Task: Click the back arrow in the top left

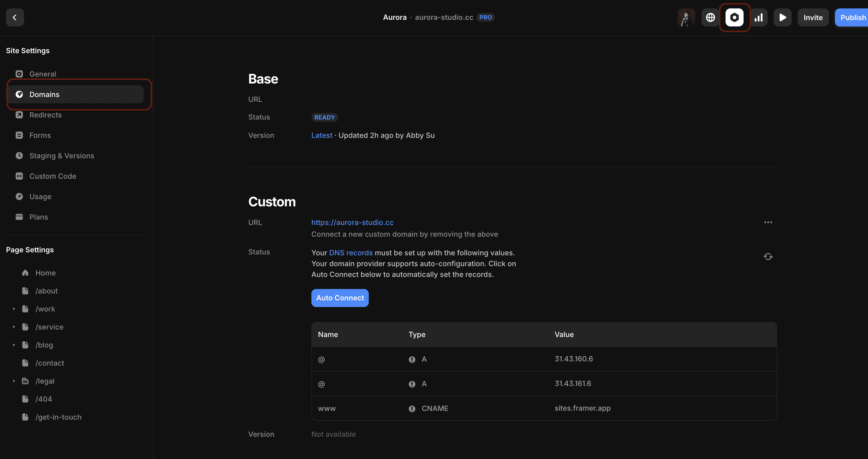Action: point(15,17)
